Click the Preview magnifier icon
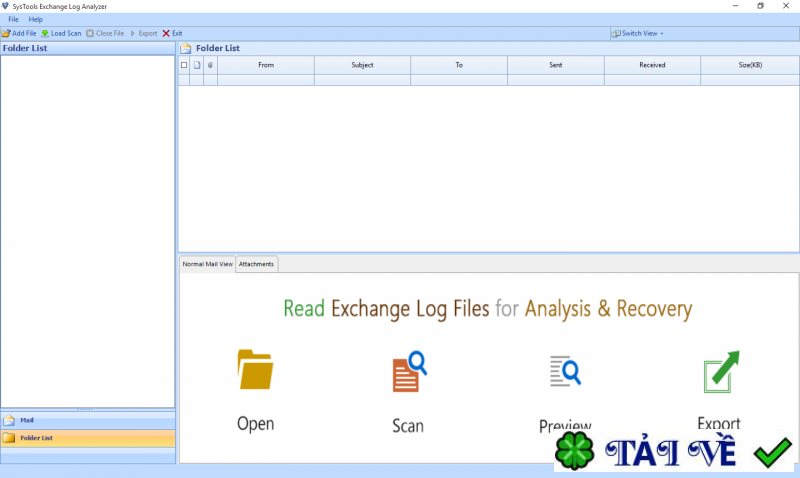Image resolution: width=800 pixels, height=478 pixels. click(565, 371)
